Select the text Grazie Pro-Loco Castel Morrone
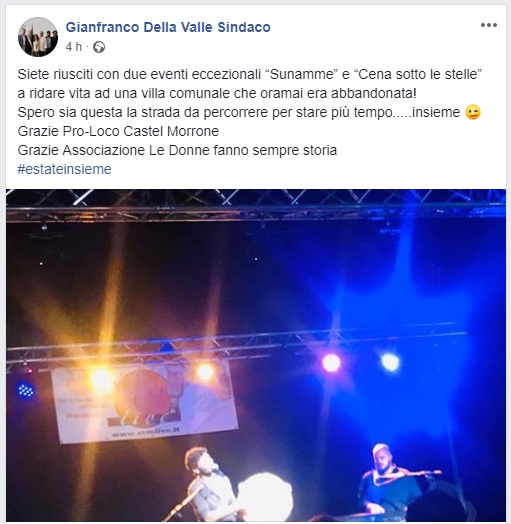This screenshot has width=511, height=524. (x=118, y=131)
